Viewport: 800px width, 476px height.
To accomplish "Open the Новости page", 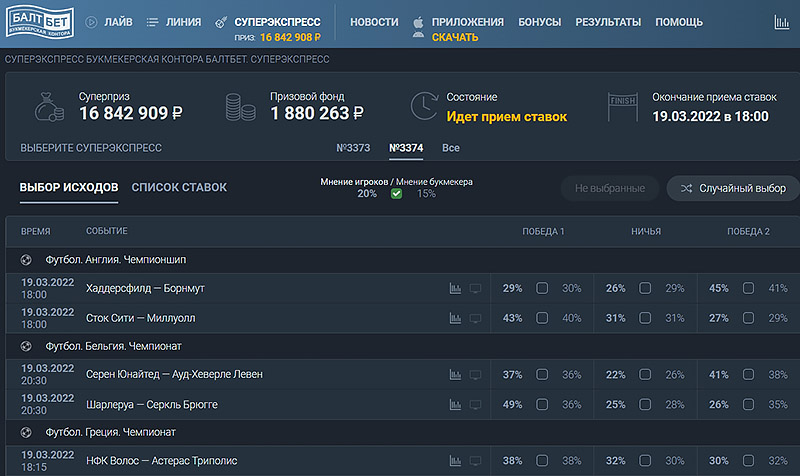I will pos(374,22).
